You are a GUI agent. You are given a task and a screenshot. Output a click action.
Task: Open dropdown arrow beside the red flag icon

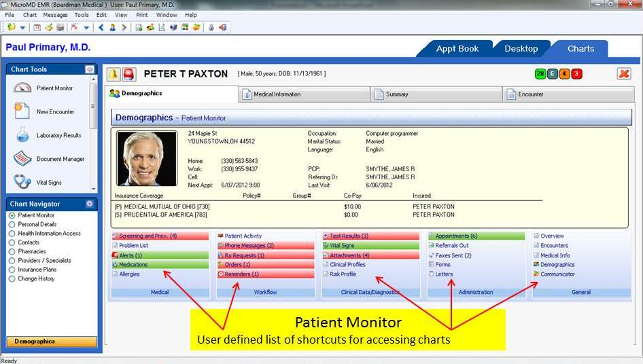(x=86, y=28)
